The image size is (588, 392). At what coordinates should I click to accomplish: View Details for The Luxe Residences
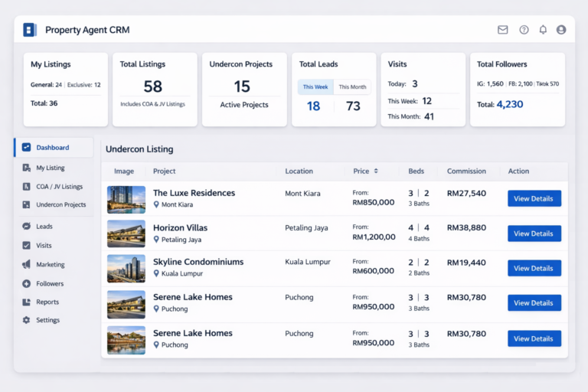tap(534, 198)
